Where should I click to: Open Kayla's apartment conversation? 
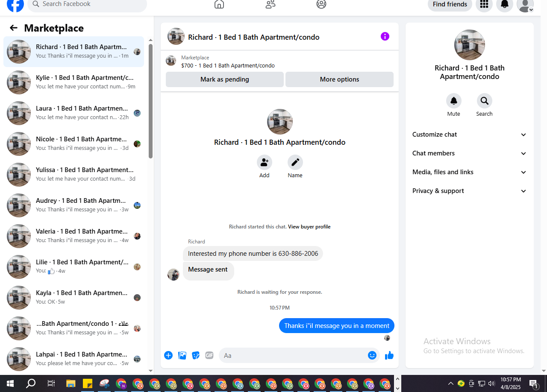click(x=74, y=298)
